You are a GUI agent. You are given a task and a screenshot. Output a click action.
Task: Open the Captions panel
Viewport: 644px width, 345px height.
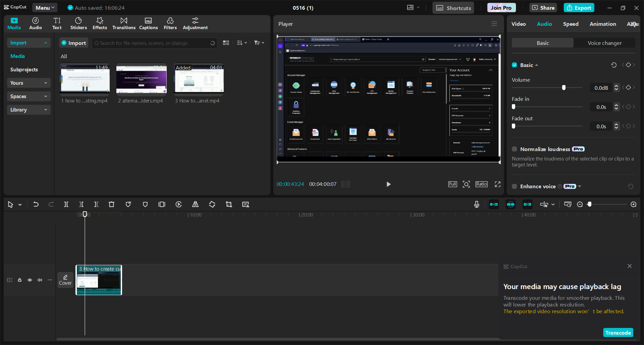click(148, 23)
